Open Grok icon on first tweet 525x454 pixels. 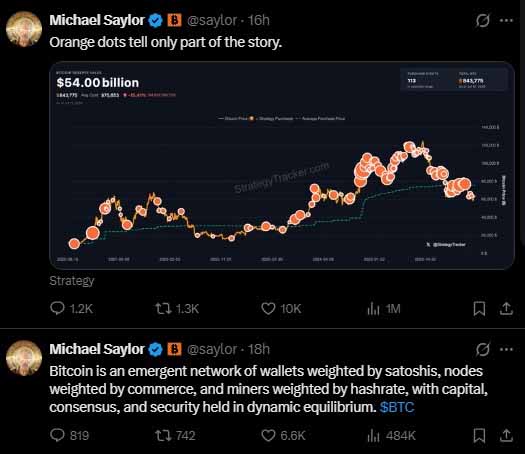[x=482, y=20]
